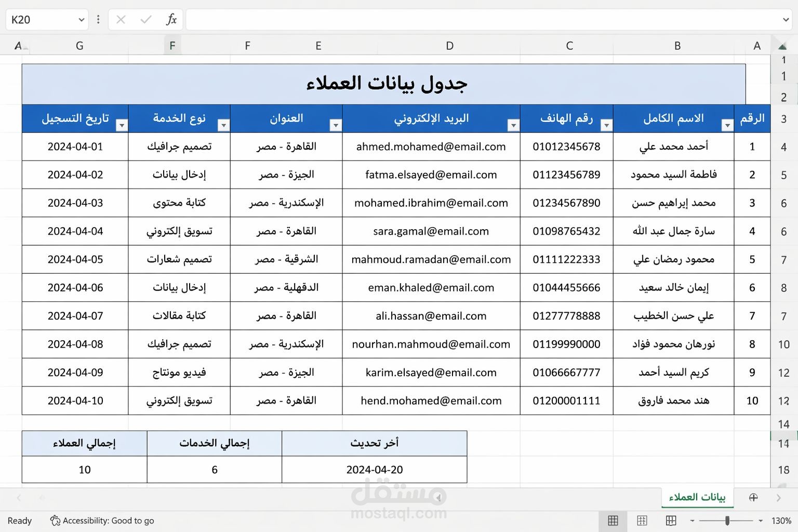The height and width of the screenshot is (532, 798).
Task: Select name cell أحمد محمد علي
Action: [x=674, y=147]
